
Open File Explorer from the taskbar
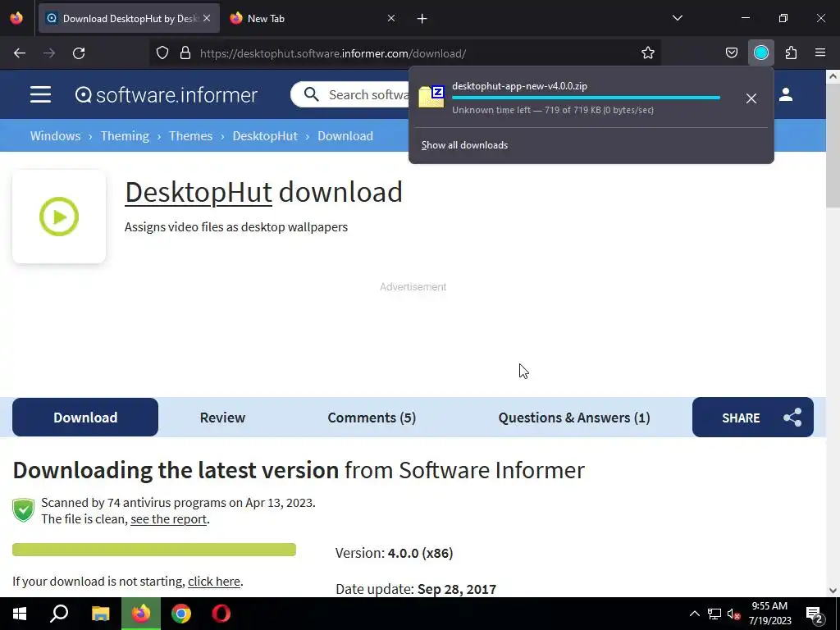click(x=100, y=614)
